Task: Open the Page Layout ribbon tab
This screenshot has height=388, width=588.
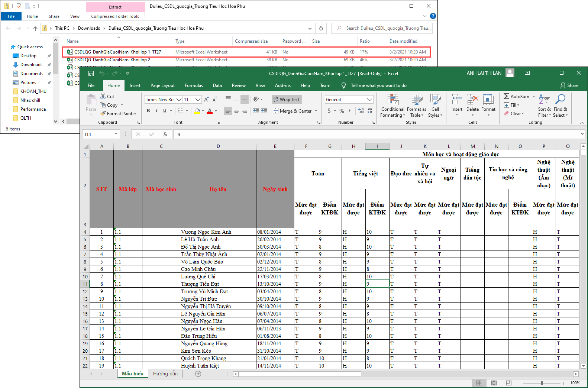Action: tap(162, 85)
